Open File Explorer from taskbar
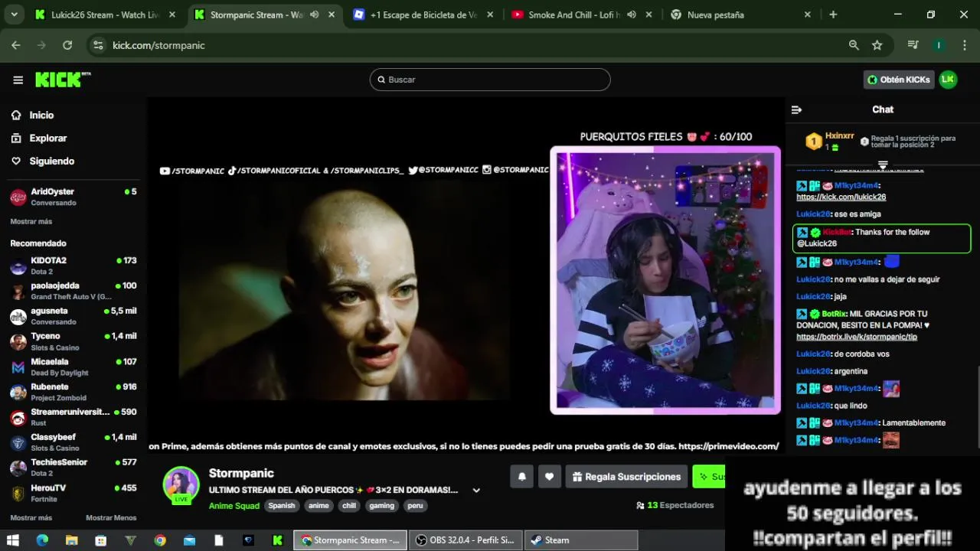This screenshot has height=551, width=980. pyautogui.click(x=71, y=540)
